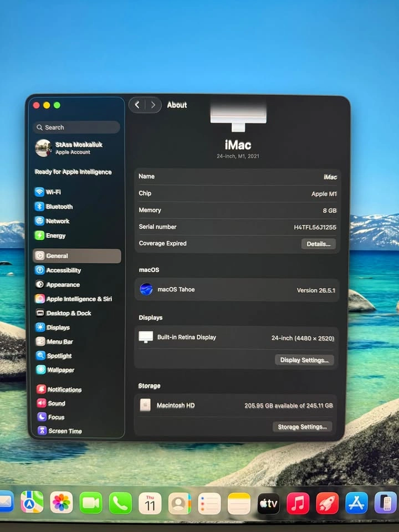Open Reminders from the Dock

tap(209, 504)
